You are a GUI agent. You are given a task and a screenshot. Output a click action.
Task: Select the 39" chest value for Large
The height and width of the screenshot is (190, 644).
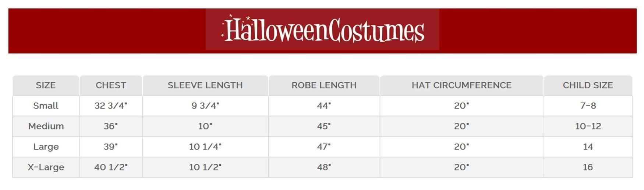tap(111, 147)
